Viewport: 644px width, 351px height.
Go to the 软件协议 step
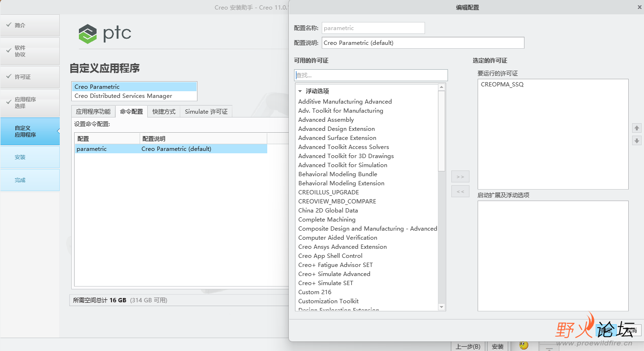tap(30, 51)
